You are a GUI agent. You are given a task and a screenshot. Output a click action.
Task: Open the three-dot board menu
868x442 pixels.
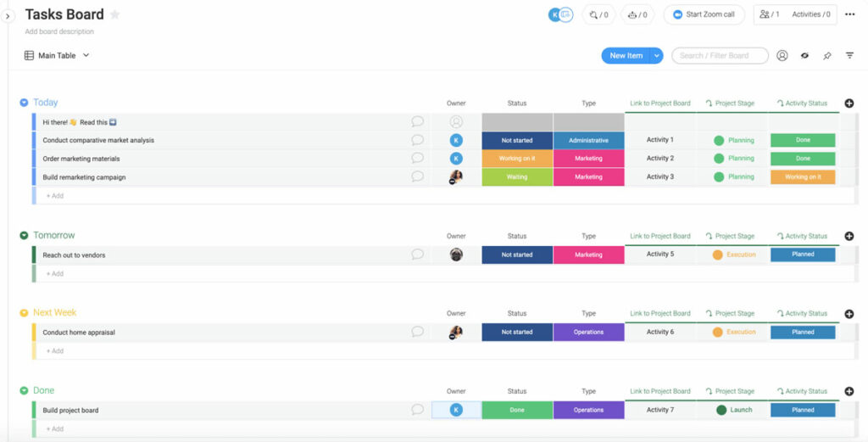click(x=850, y=14)
